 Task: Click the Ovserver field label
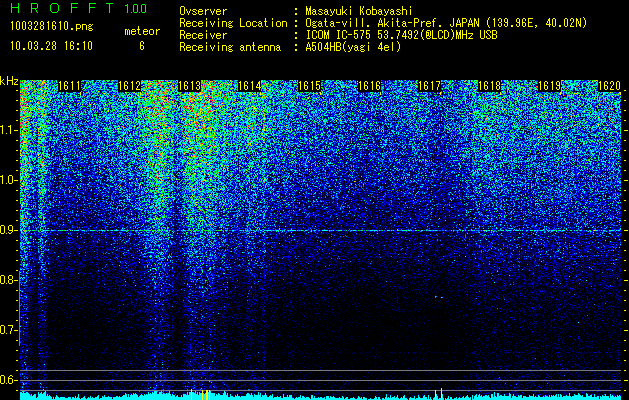pyautogui.click(x=203, y=11)
